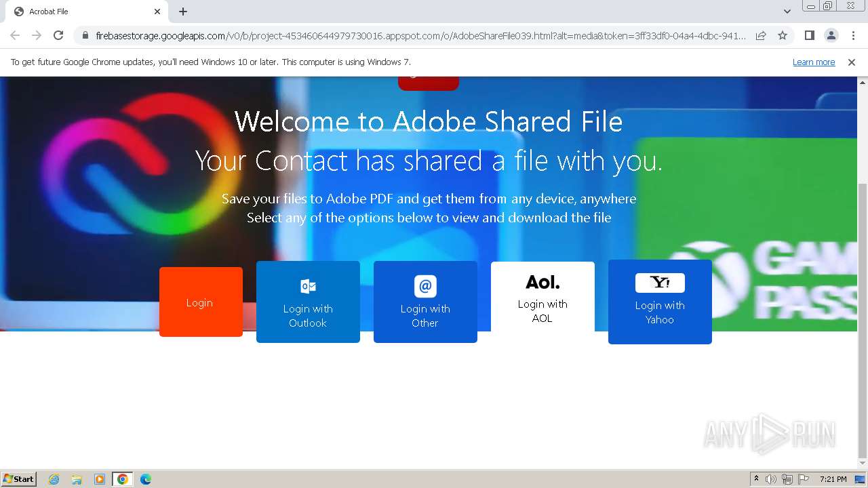The image size is (868, 488).
Task: Click the @ email icon
Action: [x=425, y=286]
